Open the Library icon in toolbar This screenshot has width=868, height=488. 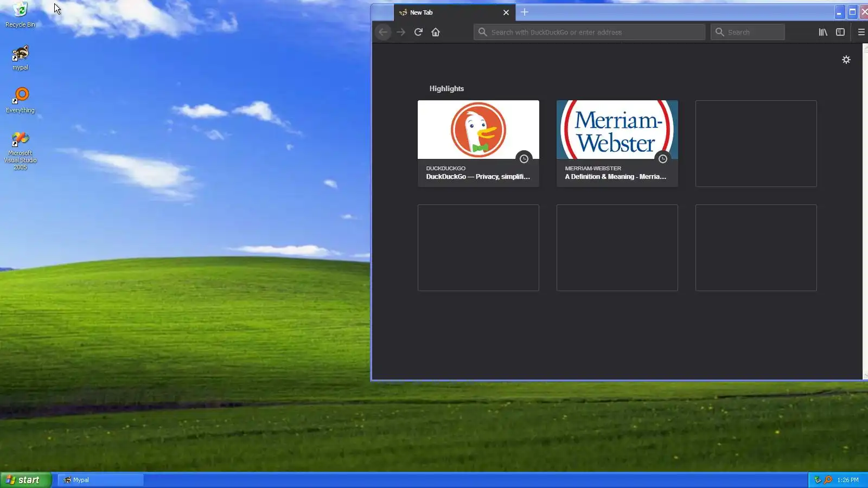click(x=823, y=32)
